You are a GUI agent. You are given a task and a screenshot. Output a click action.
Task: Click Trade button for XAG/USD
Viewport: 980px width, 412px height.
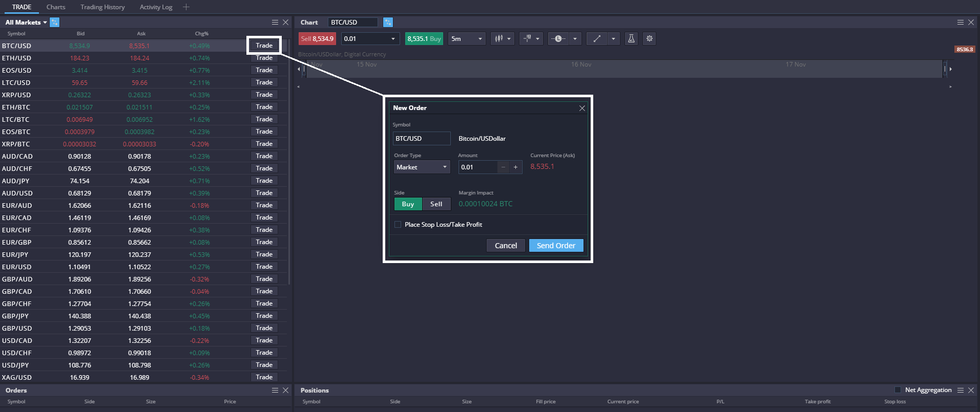[x=264, y=377]
